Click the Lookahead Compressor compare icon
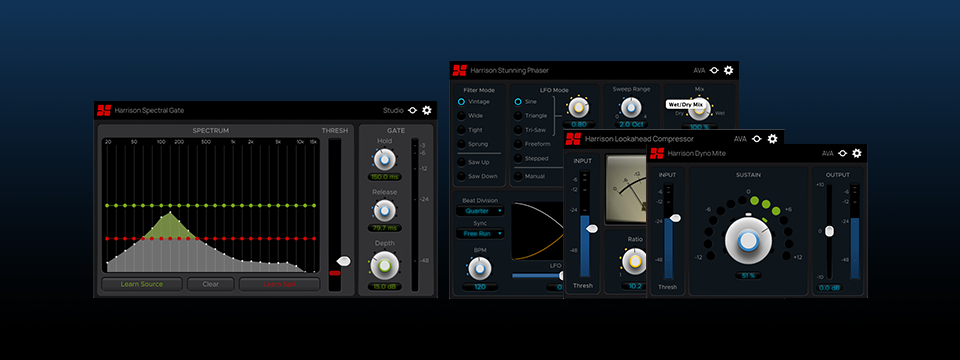Image resolution: width=960 pixels, height=360 pixels. tap(757, 139)
